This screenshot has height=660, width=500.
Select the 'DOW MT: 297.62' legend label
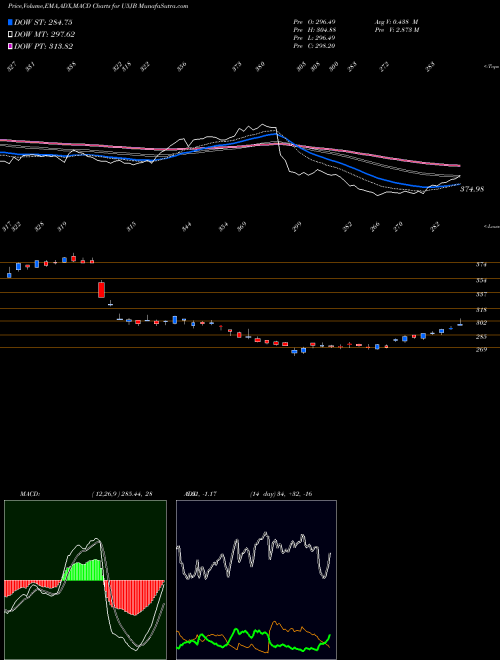coord(45,35)
